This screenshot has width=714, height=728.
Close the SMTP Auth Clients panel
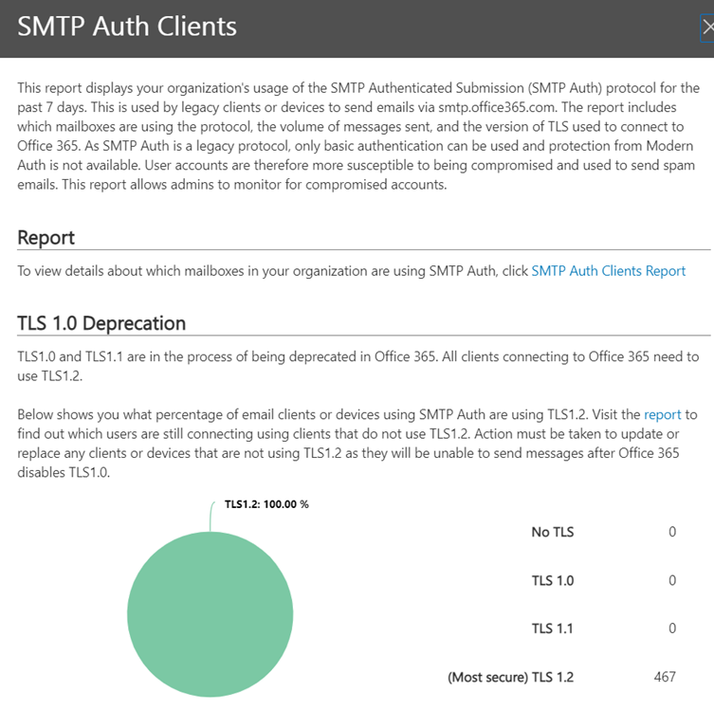click(x=706, y=28)
